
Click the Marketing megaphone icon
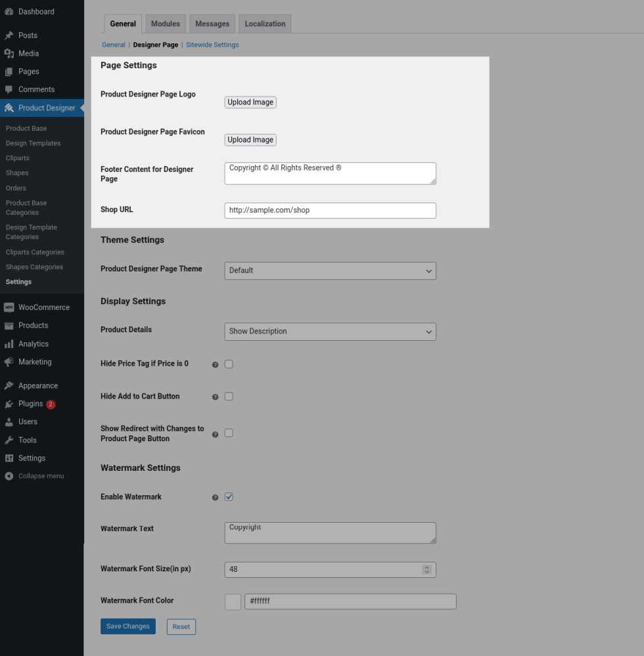pos(9,362)
